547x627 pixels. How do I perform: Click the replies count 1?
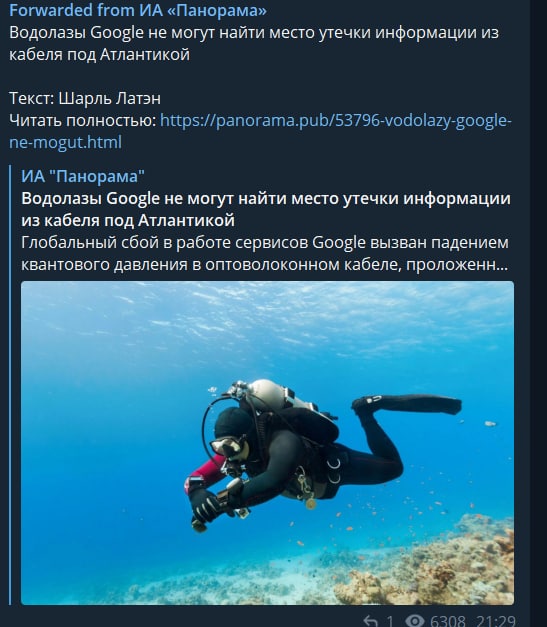click(389, 621)
